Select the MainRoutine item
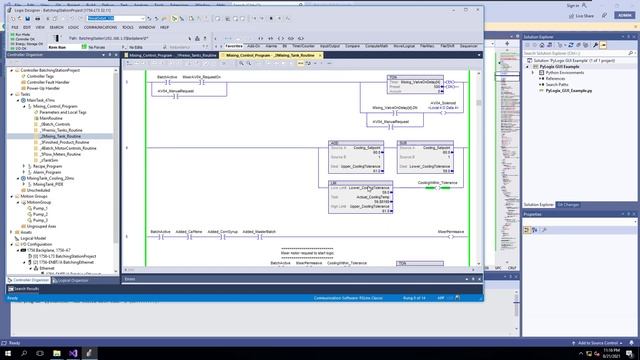The width and height of the screenshot is (640, 360). tap(51, 118)
